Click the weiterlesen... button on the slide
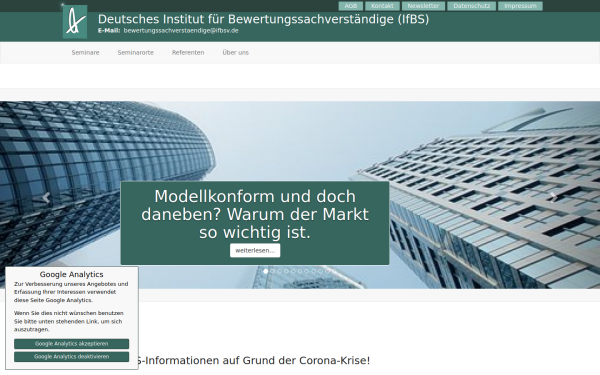The height and width of the screenshot is (375, 600). (x=255, y=251)
